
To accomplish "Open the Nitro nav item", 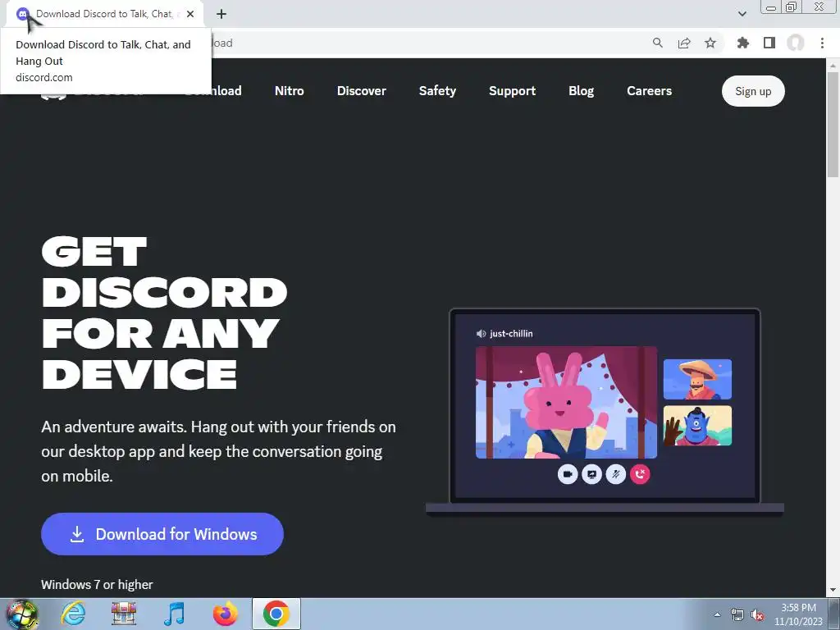I will click(290, 90).
